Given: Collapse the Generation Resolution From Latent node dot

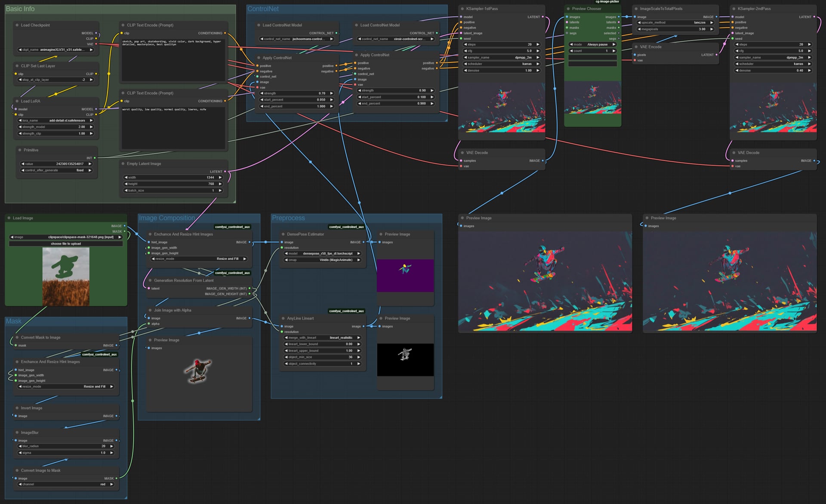Looking at the screenshot, I should pyautogui.click(x=150, y=280).
